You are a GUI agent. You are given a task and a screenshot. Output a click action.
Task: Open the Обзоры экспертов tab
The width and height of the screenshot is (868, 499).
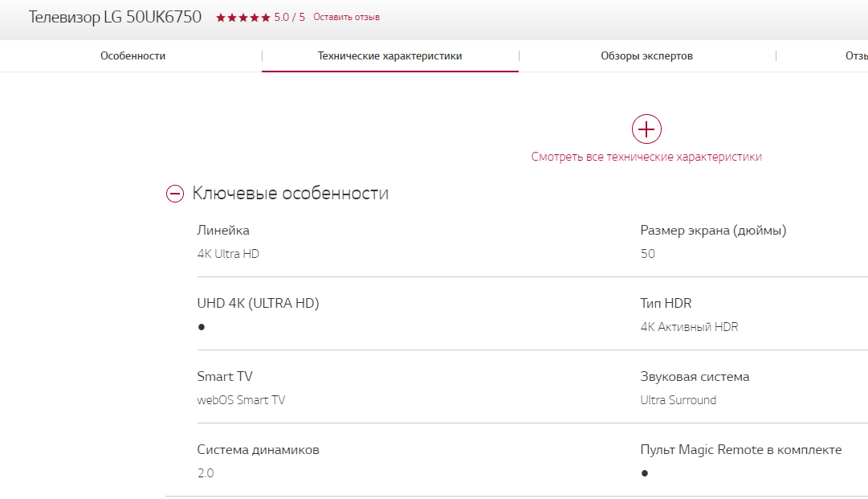[x=646, y=56]
